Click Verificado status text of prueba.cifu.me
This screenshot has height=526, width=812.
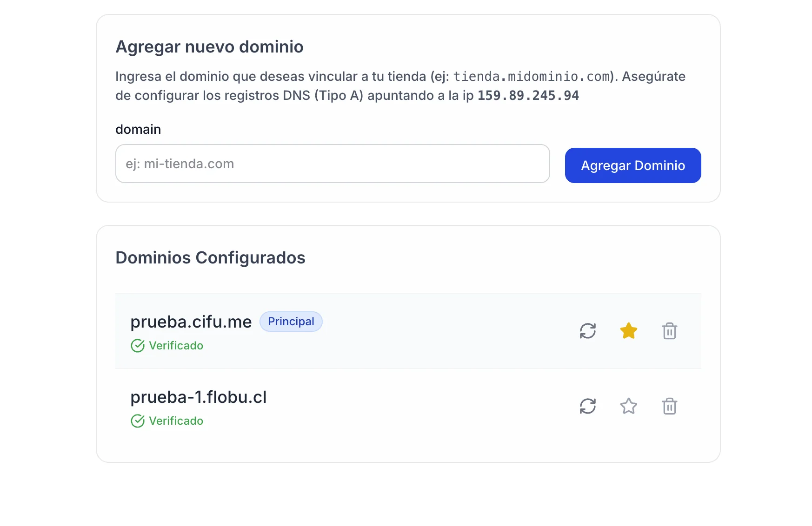point(176,346)
